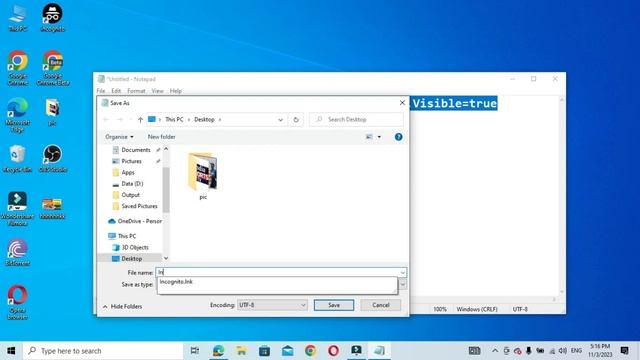The height and width of the screenshot is (360, 640).
Task: Collapse folders with Hide Folders
Action: (122, 306)
